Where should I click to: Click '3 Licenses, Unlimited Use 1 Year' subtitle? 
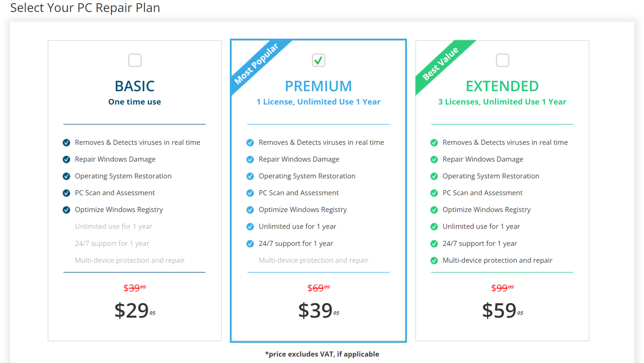click(x=502, y=102)
